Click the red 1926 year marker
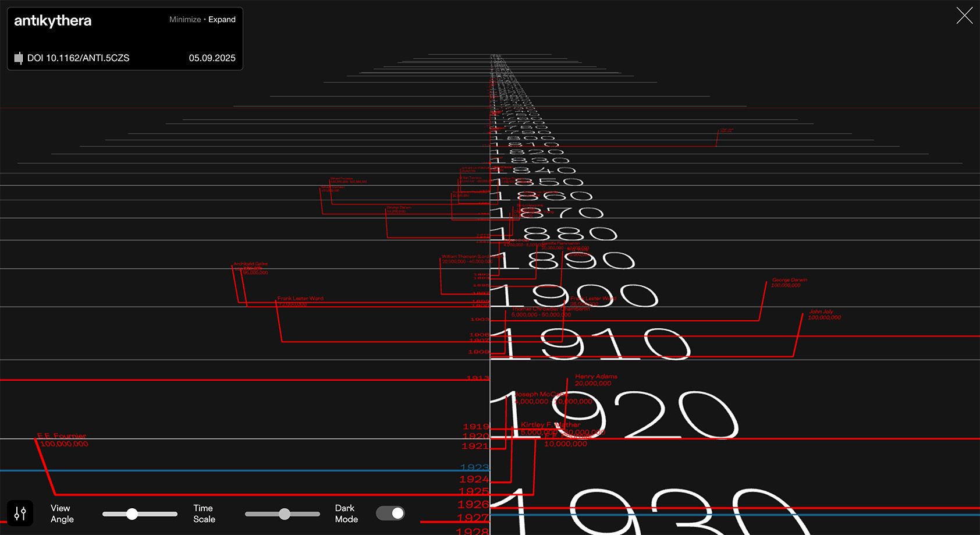 474,505
